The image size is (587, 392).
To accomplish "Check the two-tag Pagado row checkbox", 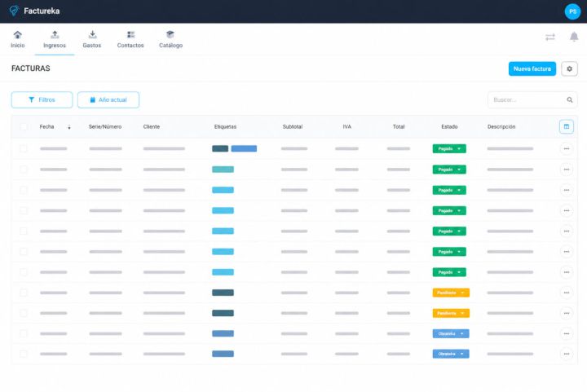I will coord(24,149).
